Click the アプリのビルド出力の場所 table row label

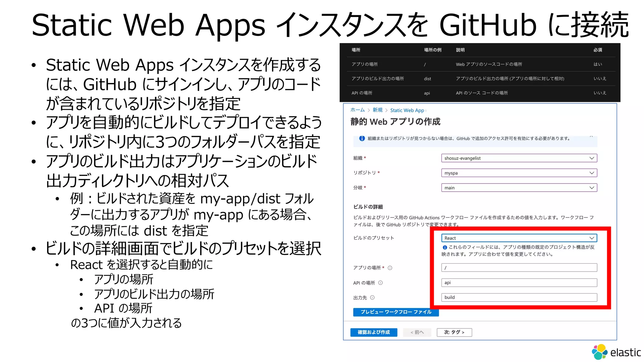pos(378,79)
